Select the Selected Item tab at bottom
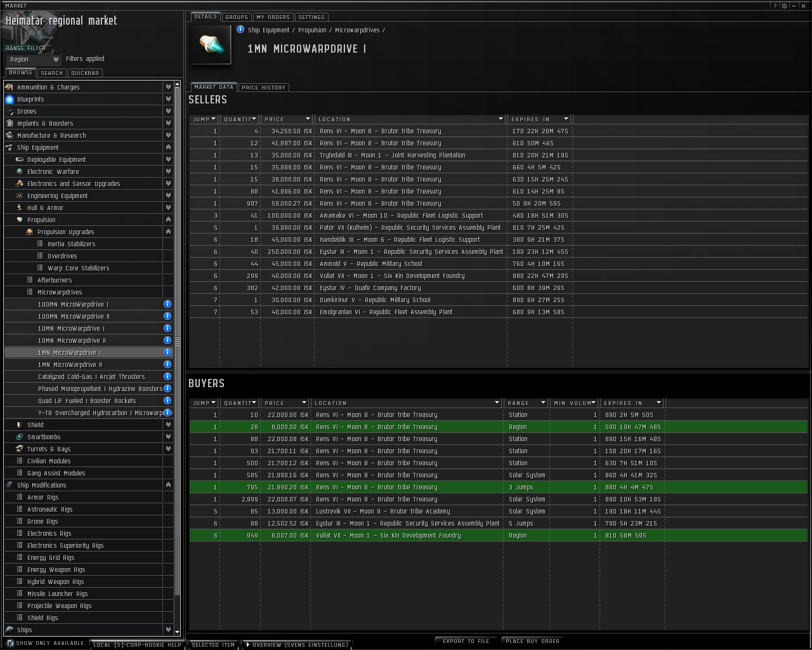 point(213,645)
